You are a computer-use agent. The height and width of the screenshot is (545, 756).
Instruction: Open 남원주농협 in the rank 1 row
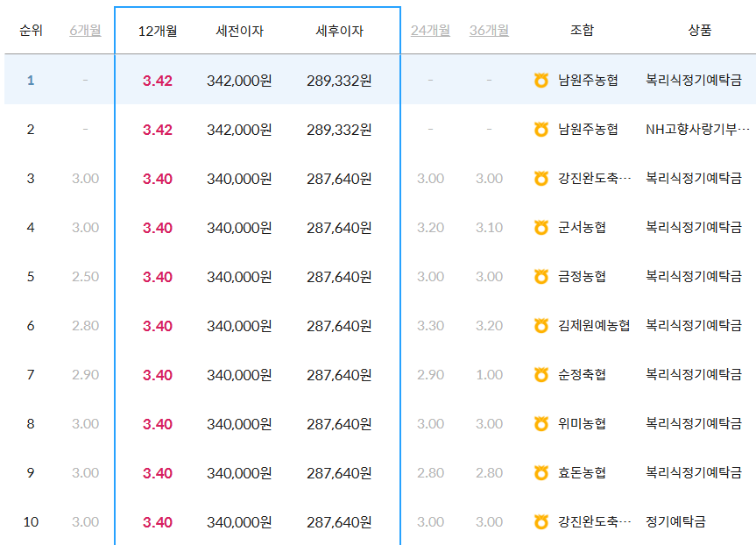pyautogui.click(x=588, y=80)
